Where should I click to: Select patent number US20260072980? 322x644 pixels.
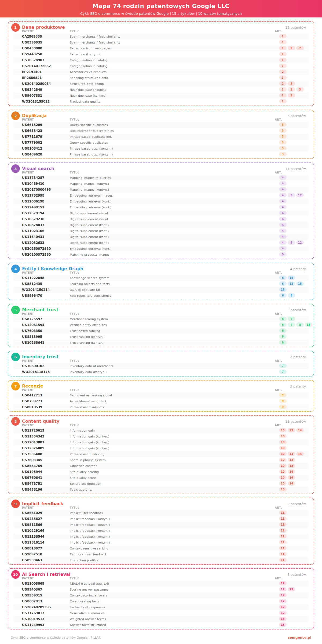click(36, 249)
